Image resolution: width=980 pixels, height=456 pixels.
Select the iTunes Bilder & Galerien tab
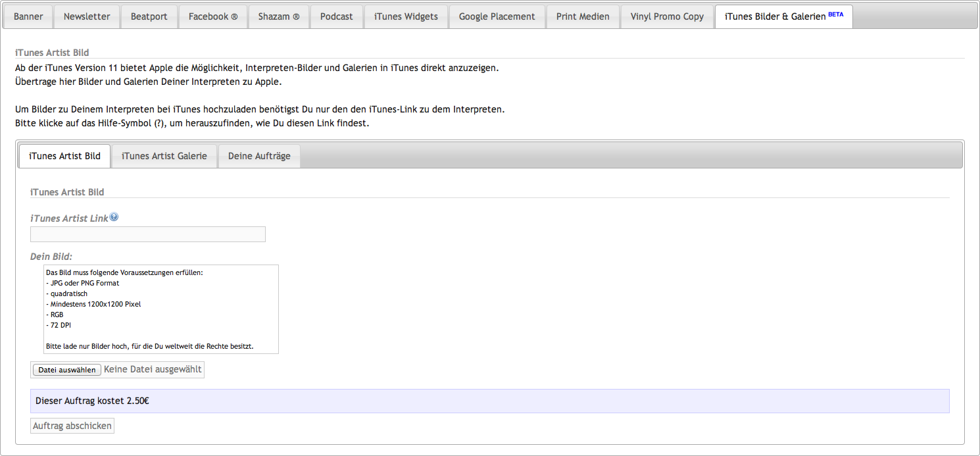783,16
